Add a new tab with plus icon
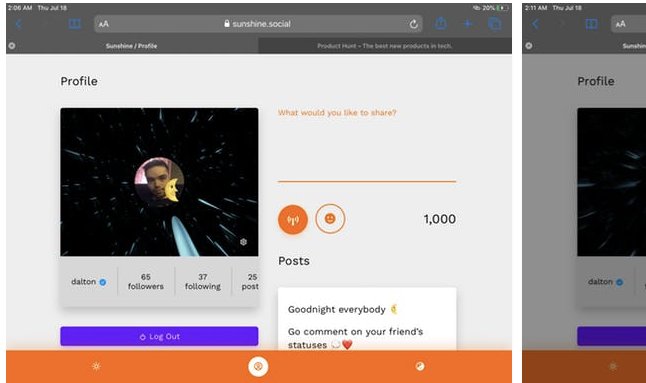 pos(468,24)
